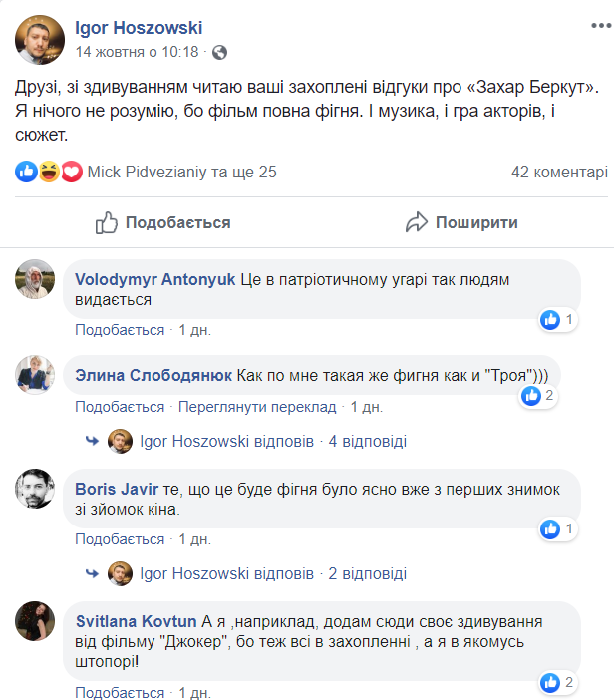The image size is (614, 700).
Task: Show who reacted: Mick Pidvezianiy та ще 25
Action: click(x=182, y=172)
